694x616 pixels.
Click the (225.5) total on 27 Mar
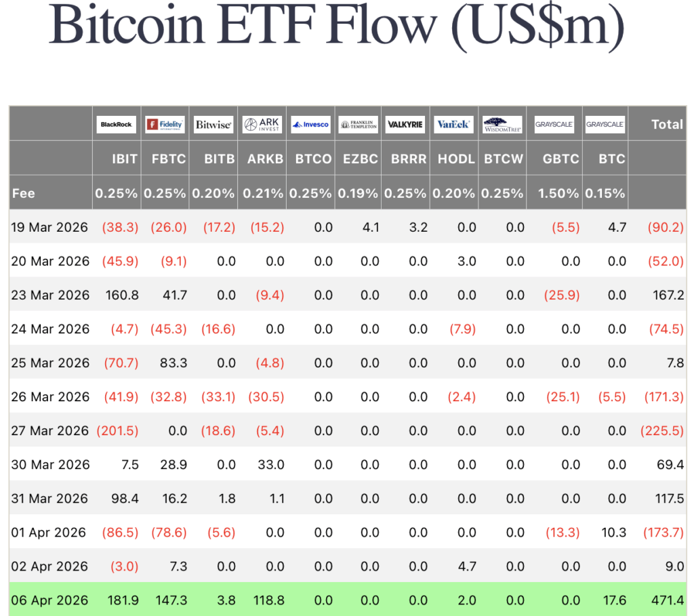[x=662, y=430]
